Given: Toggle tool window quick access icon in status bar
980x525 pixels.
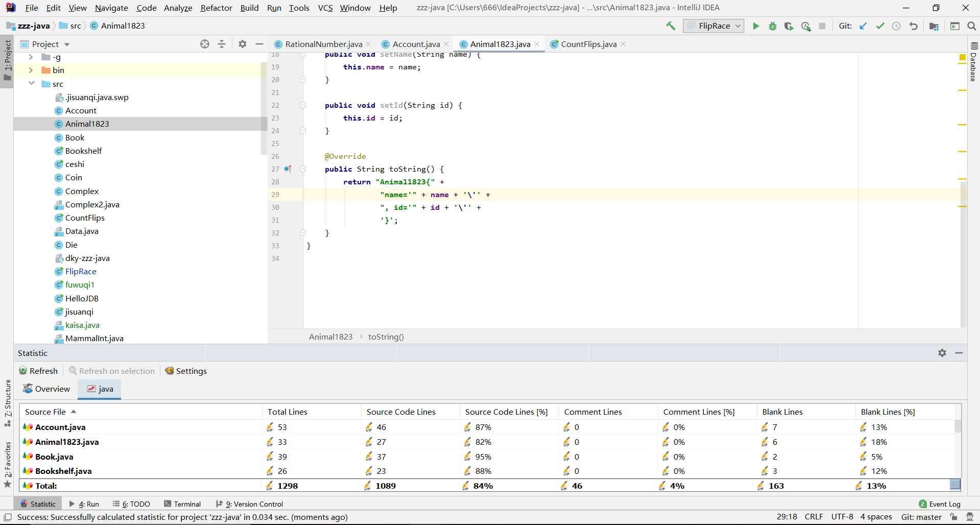Looking at the screenshot, I should 8,517.
